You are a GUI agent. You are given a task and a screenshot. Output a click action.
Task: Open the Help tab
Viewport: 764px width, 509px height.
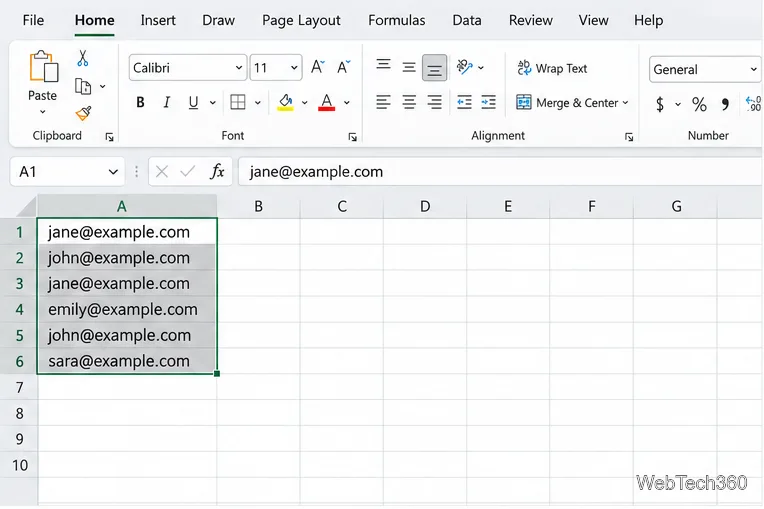649,20
